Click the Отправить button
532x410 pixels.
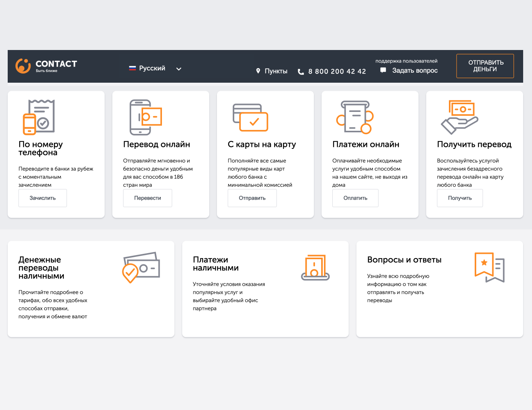pyautogui.click(x=252, y=198)
